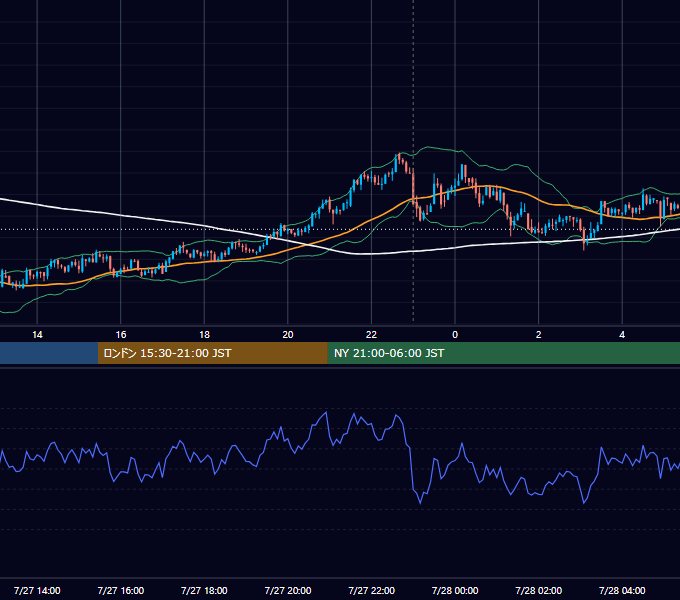Click the 7/27 18:00 date label
Screen dimensions: 680x600
coord(204,590)
